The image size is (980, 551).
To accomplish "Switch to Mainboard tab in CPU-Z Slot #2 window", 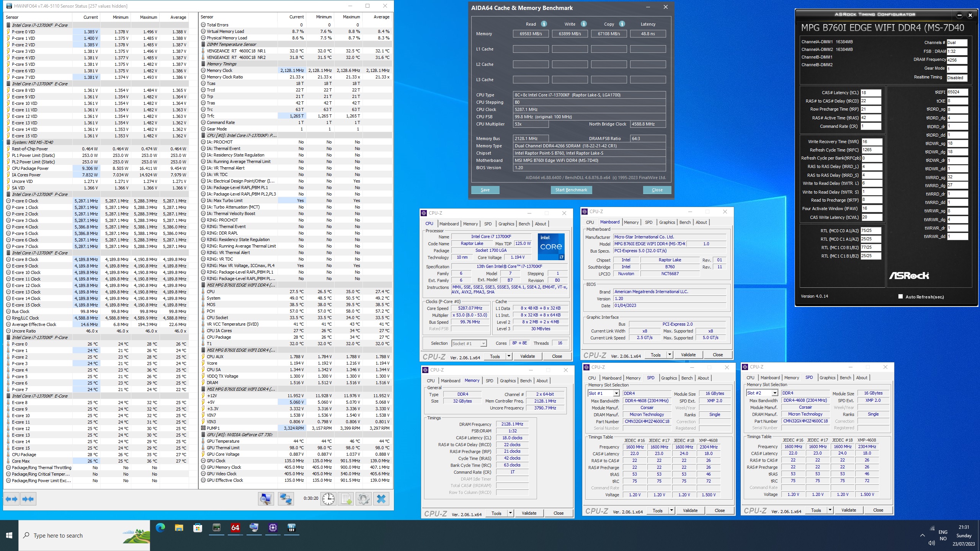I will [x=770, y=378].
